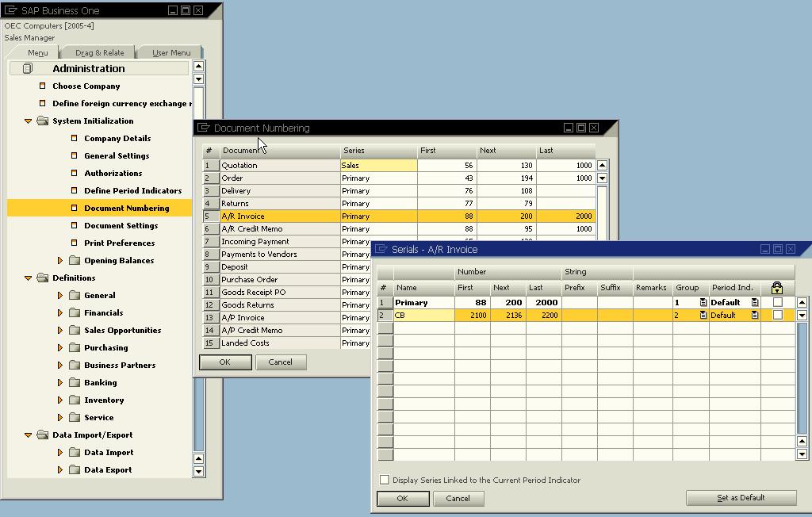Click the Prefix column header
812x517 pixels.
click(x=580, y=288)
